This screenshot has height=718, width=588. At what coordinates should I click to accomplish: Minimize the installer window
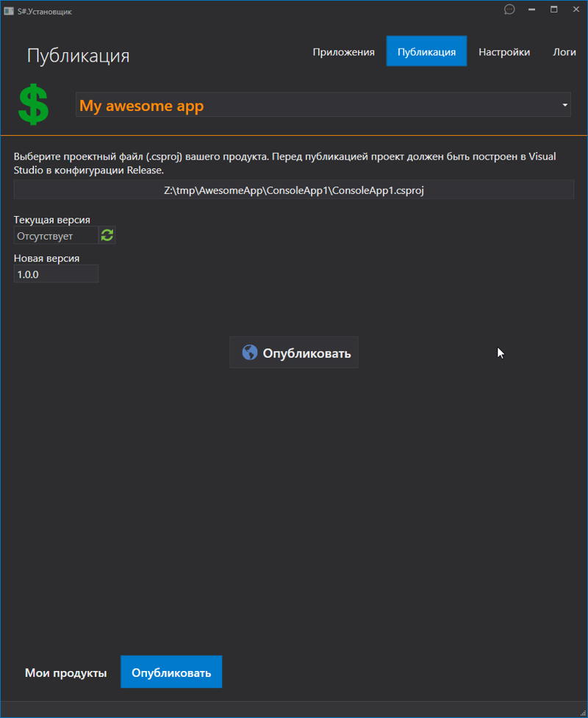[533, 10]
